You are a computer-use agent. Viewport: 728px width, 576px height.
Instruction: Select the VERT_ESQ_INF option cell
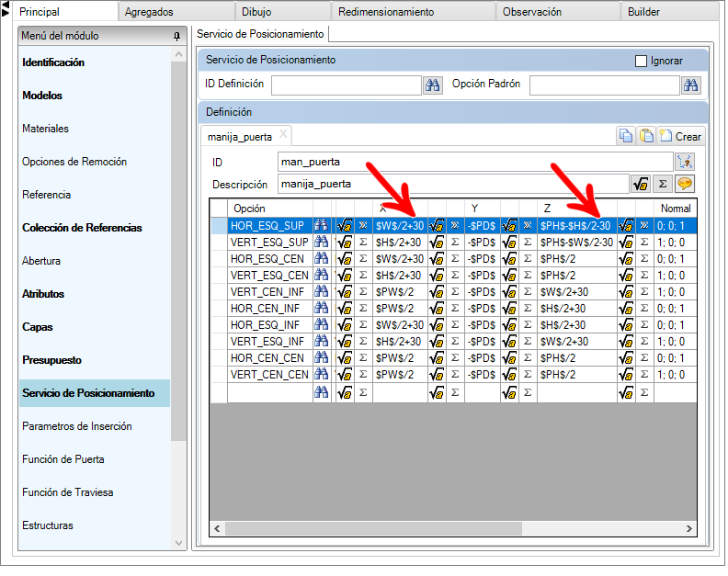269,341
